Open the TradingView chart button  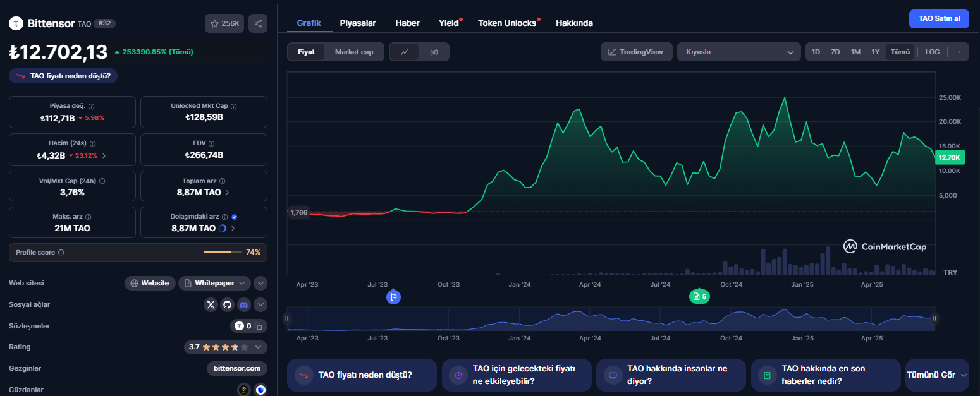click(x=636, y=52)
